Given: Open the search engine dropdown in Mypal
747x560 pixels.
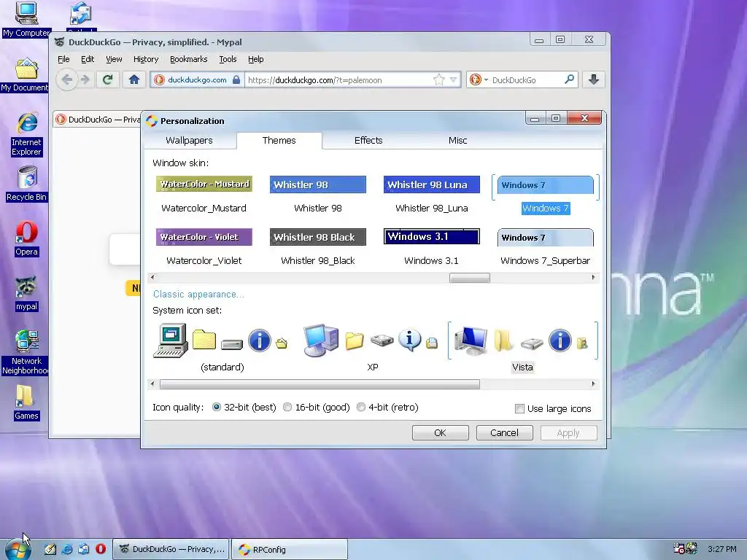Looking at the screenshot, I should pyautogui.click(x=486, y=80).
